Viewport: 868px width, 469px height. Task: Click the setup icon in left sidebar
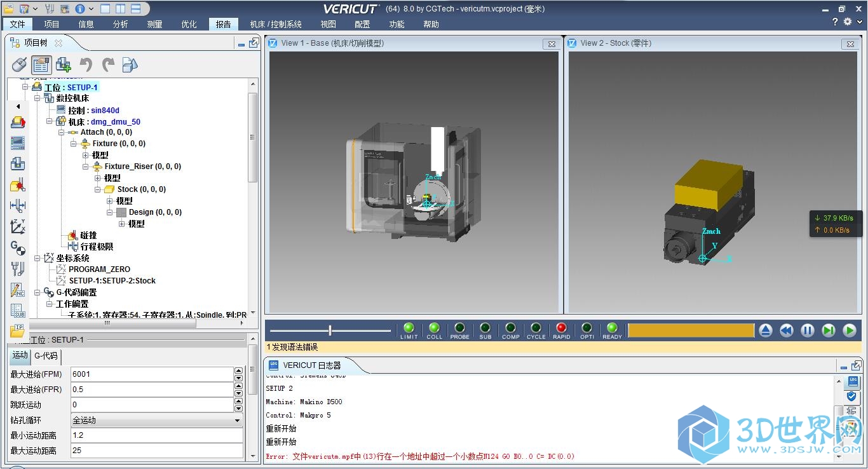(18, 123)
